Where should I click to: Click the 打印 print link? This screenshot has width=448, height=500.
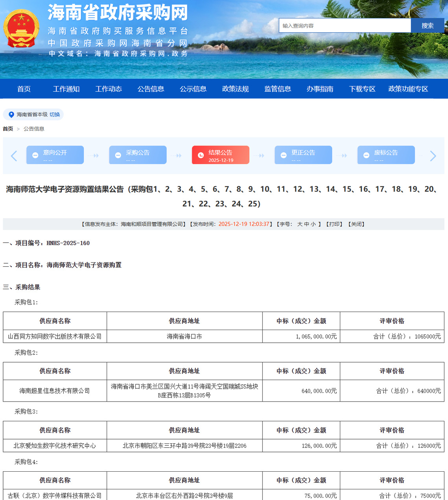coord(334,224)
